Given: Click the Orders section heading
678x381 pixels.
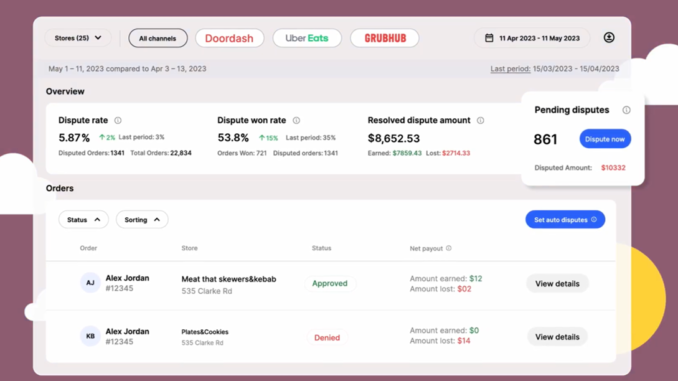Looking at the screenshot, I should coord(60,188).
